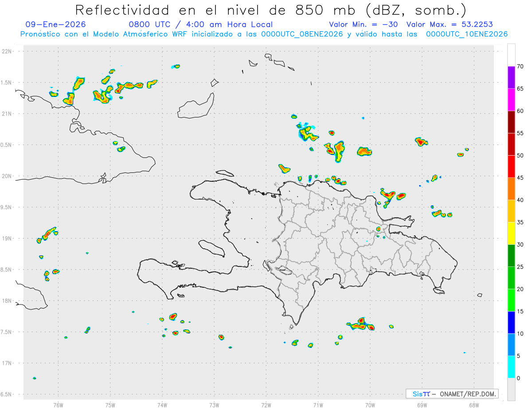Click the gray below-zero colorbar segment
This screenshot has height=411, width=532.
tap(511, 389)
